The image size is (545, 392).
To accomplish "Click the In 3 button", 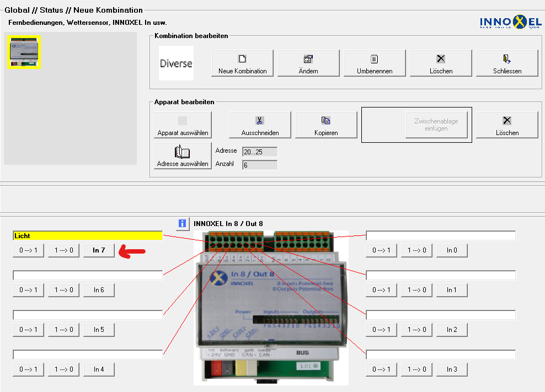I will tap(452, 369).
